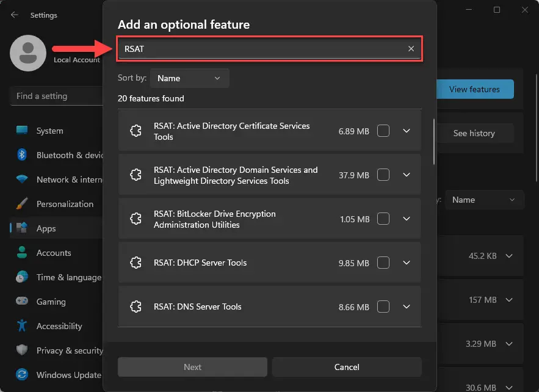
Task: Open the background Name sort dropdown
Action: [484, 200]
